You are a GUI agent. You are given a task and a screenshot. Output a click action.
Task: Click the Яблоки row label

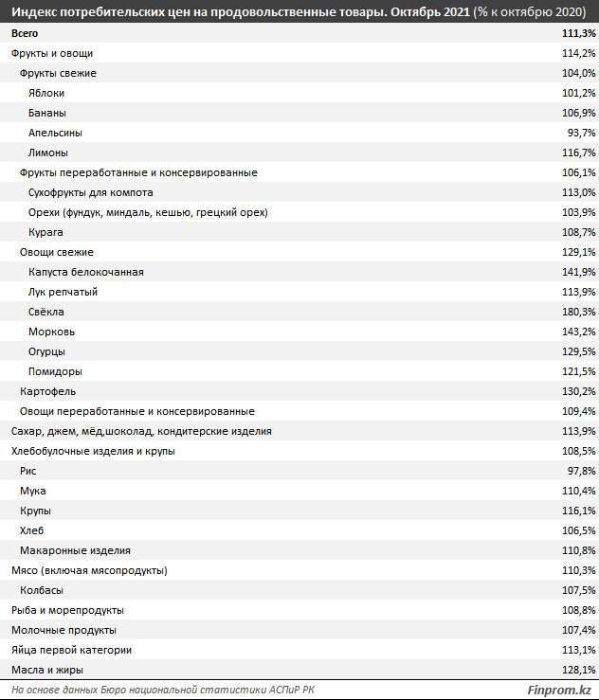(x=46, y=93)
